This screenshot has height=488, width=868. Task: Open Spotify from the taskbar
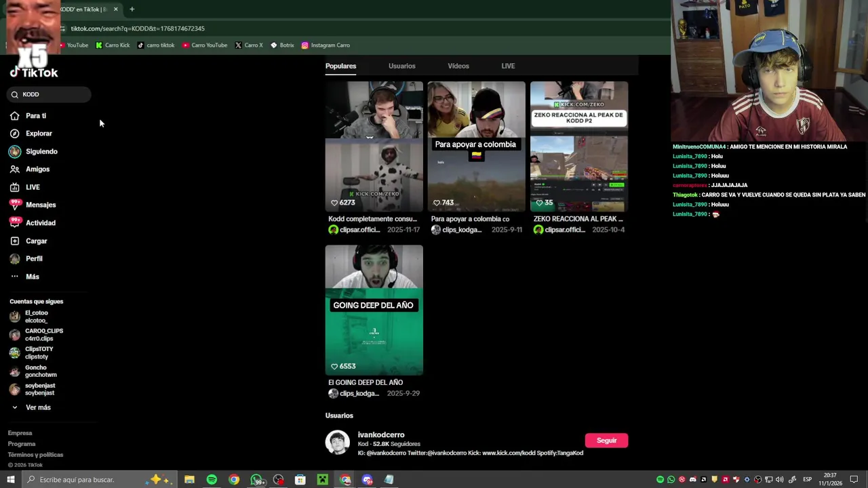(212, 480)
